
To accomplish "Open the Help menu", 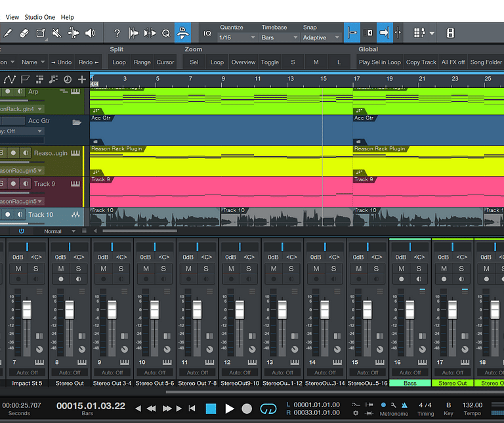I will click(x=67, y=17).
